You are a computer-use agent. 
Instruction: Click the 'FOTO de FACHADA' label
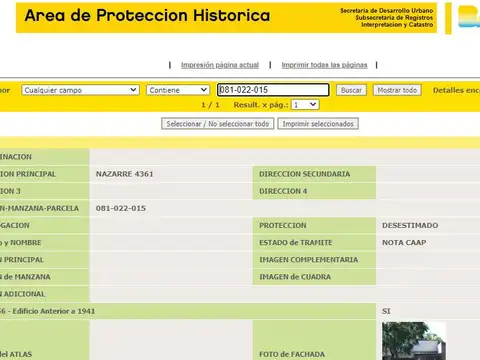[292, 354]
